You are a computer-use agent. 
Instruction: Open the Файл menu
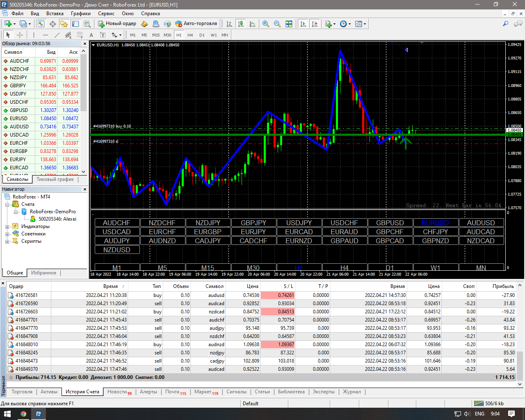click(17, 14)
